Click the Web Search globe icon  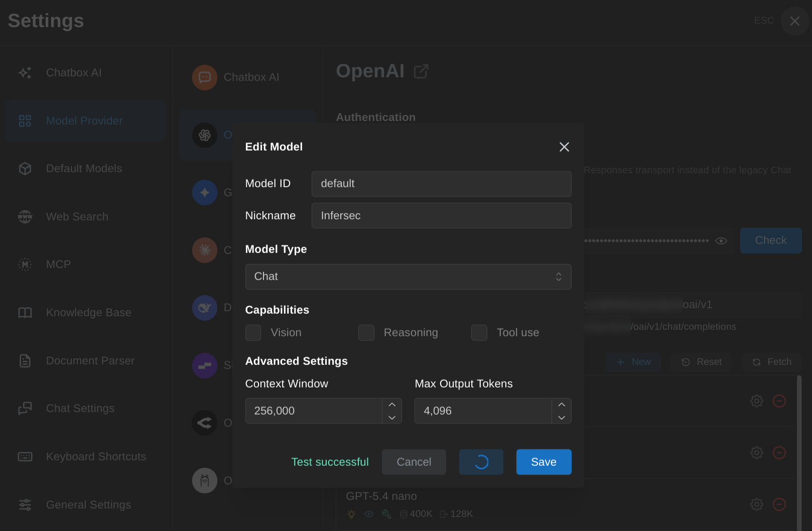point(25,217)
